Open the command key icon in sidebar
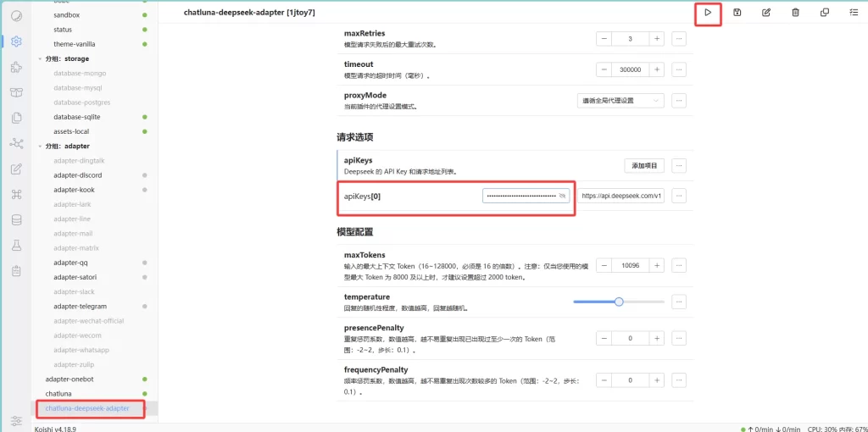 pos(16,194)
